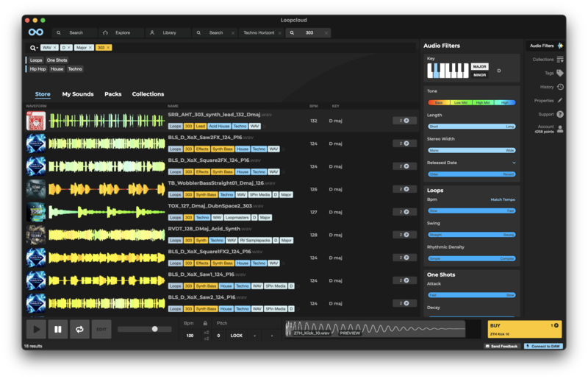This screenshot has width=588, height=379.
Task: Click the Acid House tag on first result
Action: click(219, 126)
